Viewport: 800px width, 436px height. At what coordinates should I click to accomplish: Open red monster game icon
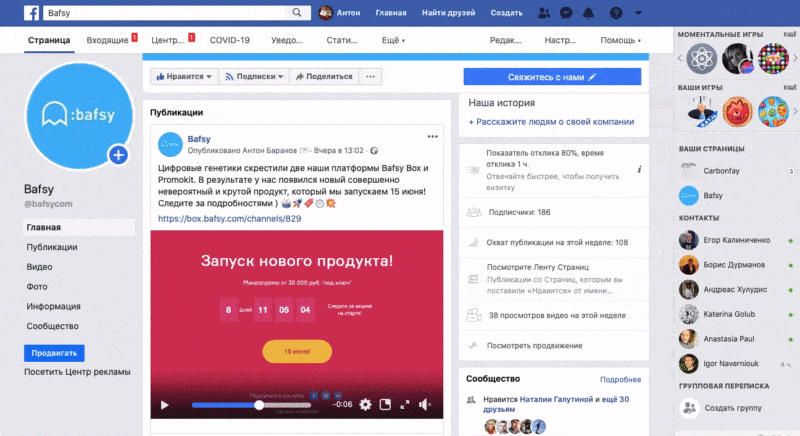click(737, 111)
